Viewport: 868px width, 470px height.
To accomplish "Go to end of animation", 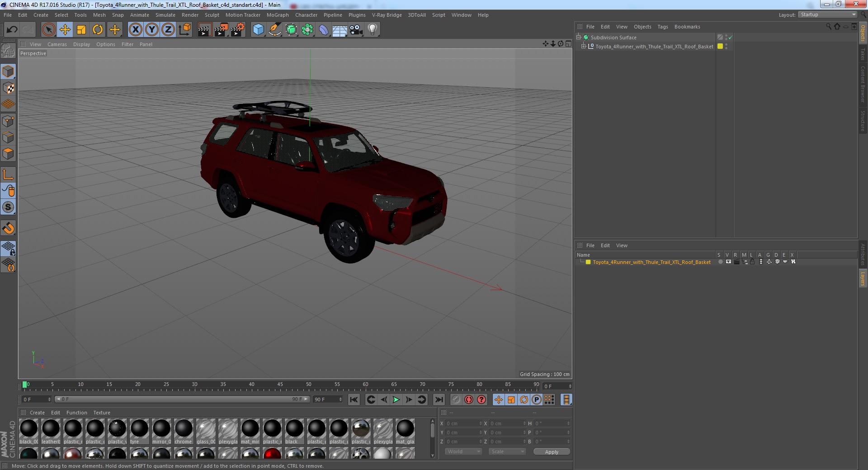I will click(439, 399).
